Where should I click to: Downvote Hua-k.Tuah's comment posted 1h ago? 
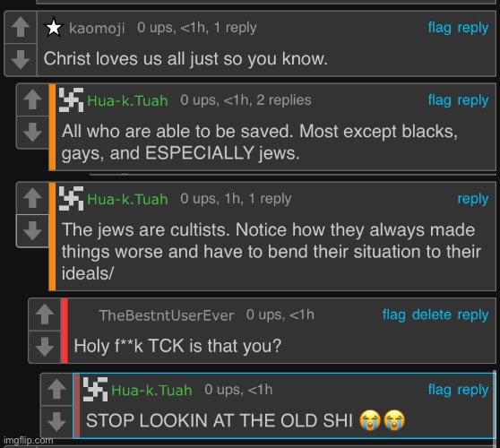click(x=32, y=231)
